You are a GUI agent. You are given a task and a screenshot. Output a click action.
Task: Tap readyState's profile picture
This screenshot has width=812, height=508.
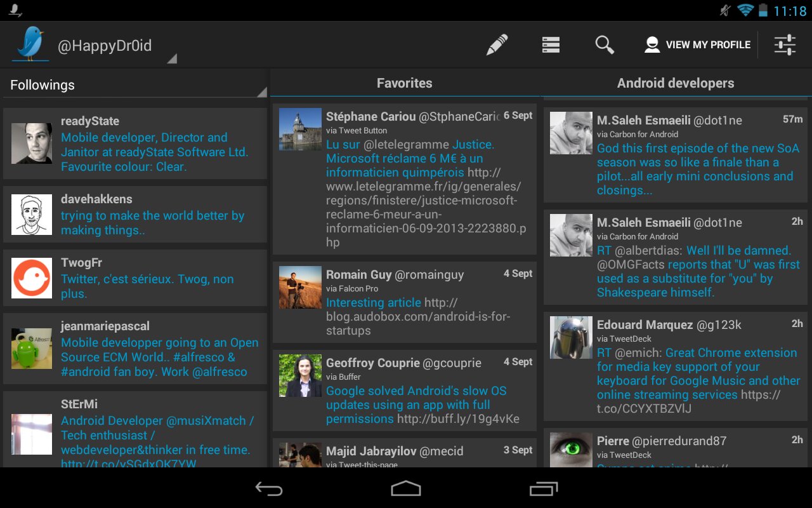coord(32,144)
